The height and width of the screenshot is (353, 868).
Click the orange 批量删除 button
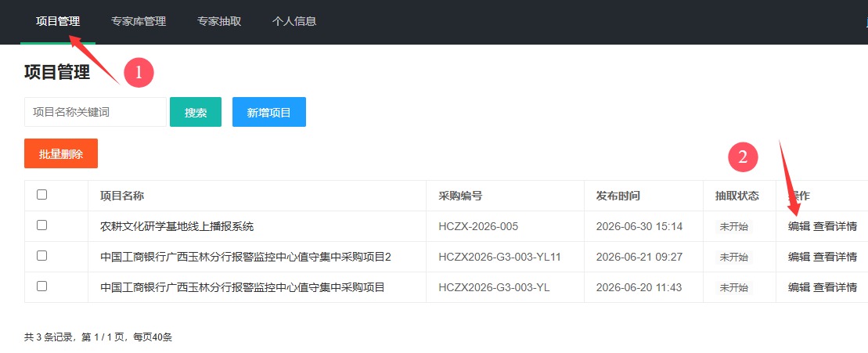point(61,153)
